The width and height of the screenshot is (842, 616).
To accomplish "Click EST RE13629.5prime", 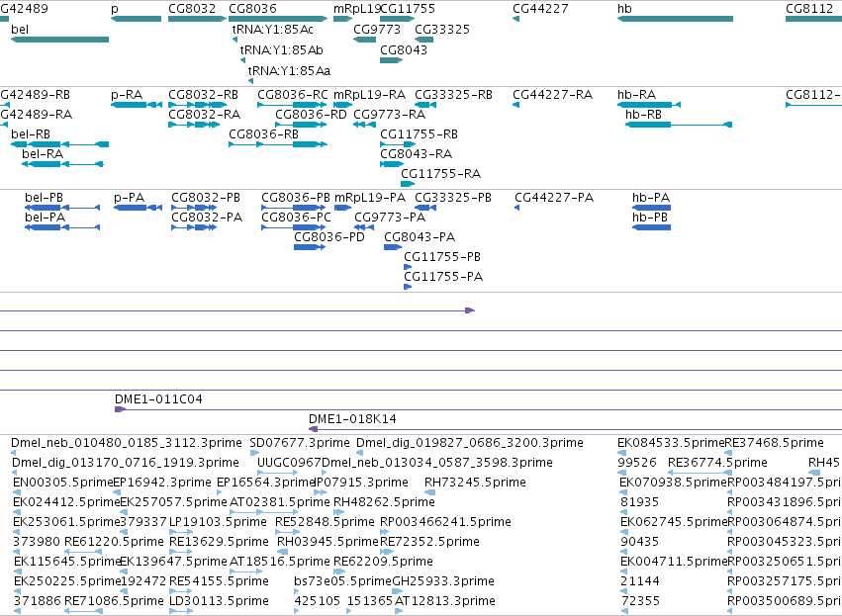I will tap(219, 542).
